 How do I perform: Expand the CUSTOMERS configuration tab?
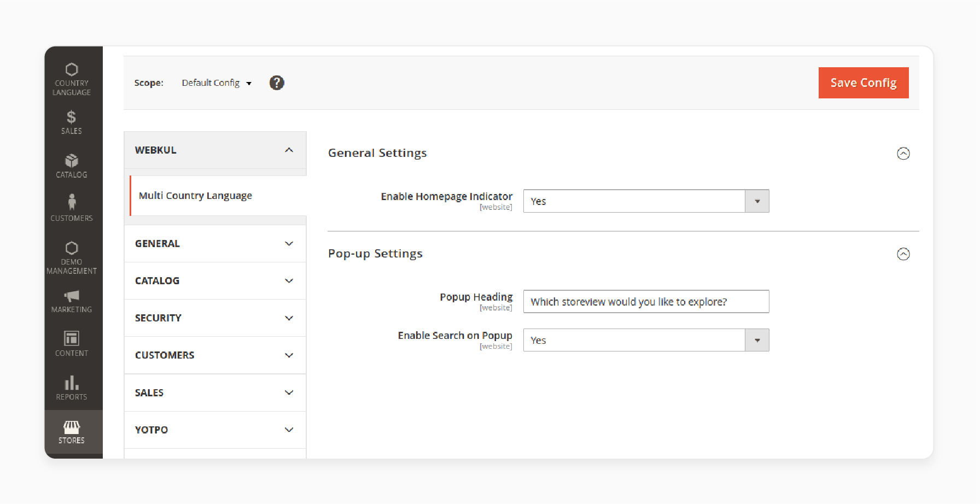[x=215, y=355]
